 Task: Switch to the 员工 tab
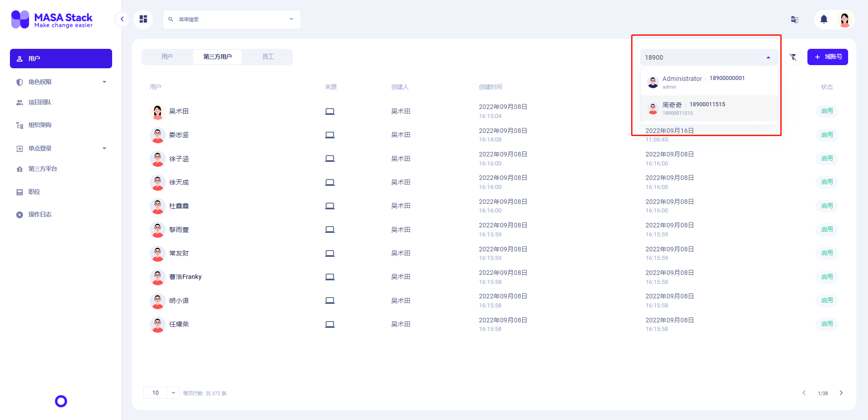click(x=268, y=57)
